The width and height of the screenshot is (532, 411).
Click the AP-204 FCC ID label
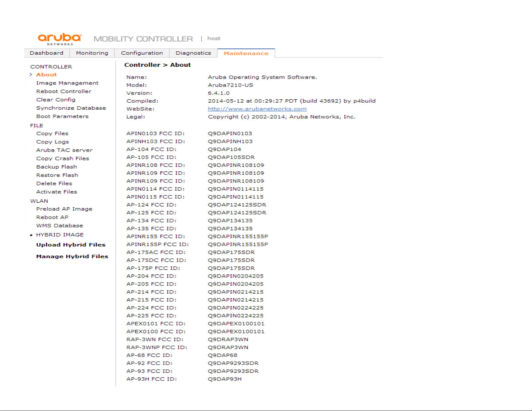click(151, 276)
